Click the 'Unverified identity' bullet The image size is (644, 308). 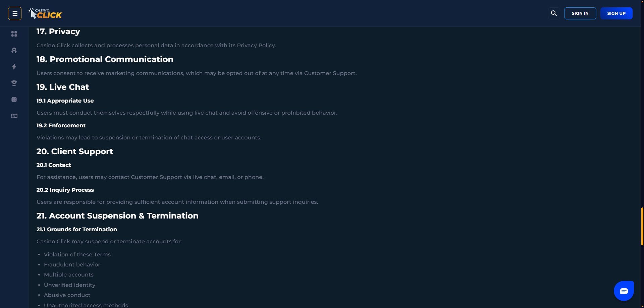pyautogui.click(x=70, y=285)
